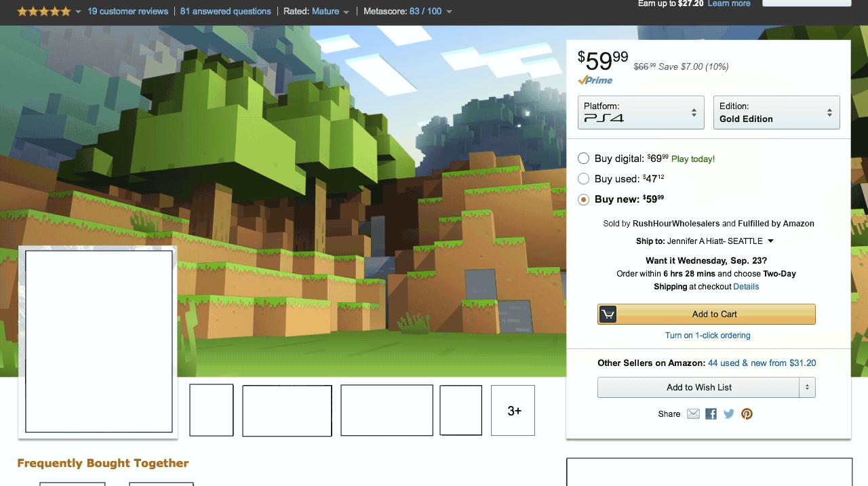Viewport: 868px width, 486px height.
Task: Click the first small gallery thumbnail
Action: 212,411
